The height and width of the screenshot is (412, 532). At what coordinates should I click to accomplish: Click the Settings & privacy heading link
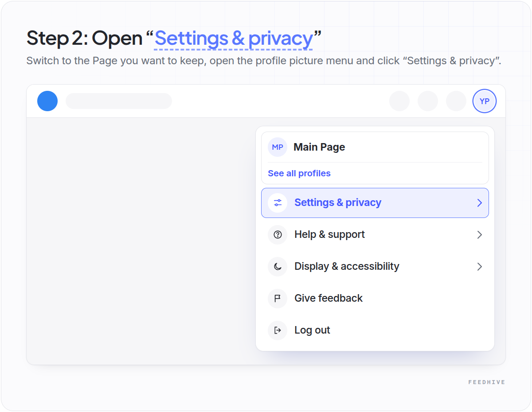[234, 39]
